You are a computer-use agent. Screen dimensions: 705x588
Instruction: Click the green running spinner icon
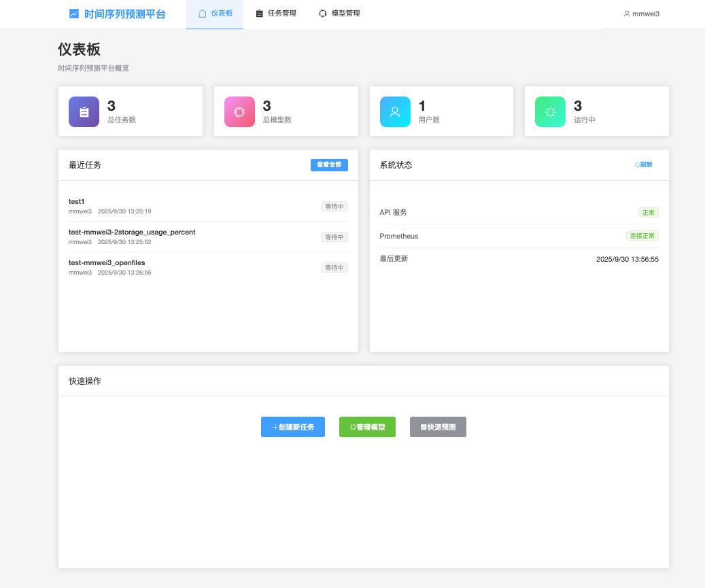[550, 112]
